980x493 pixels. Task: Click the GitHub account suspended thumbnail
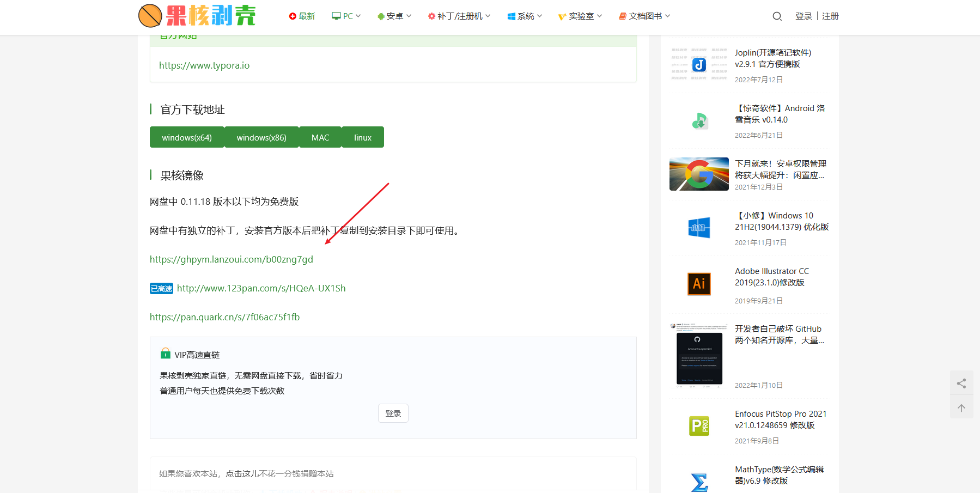[x=699, y=355]
